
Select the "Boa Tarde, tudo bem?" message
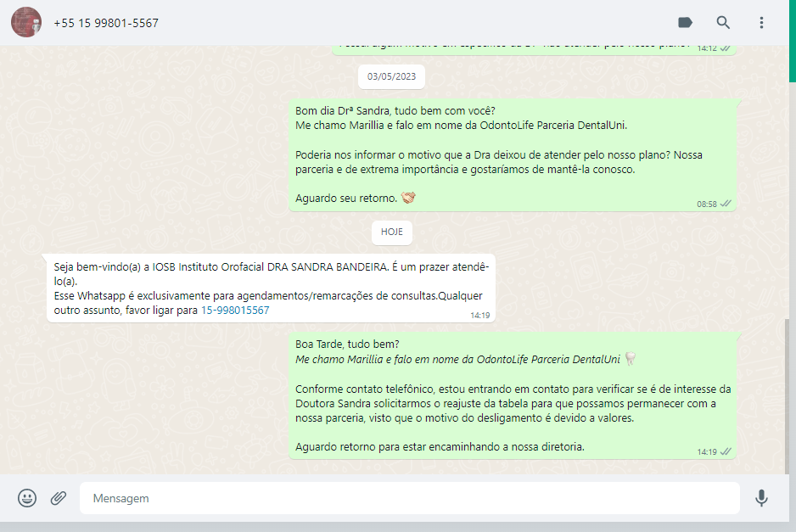pyautogui.click(x=513, y=395)
